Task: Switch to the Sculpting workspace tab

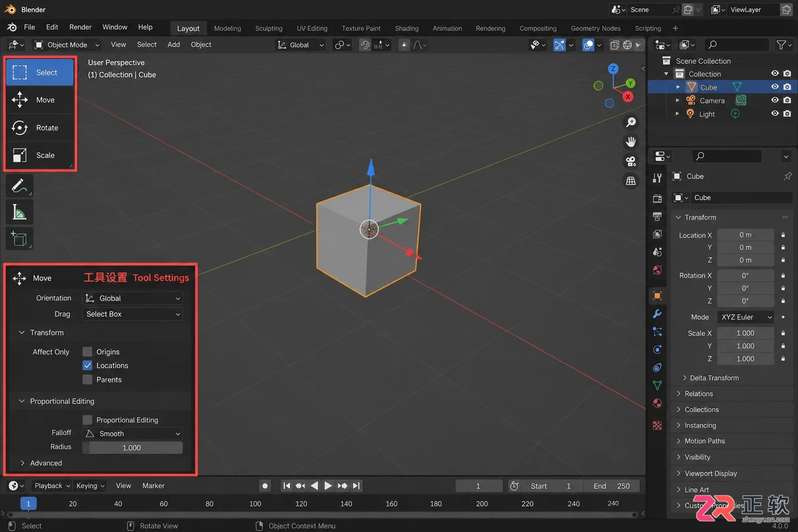Action: pos(269,28)
